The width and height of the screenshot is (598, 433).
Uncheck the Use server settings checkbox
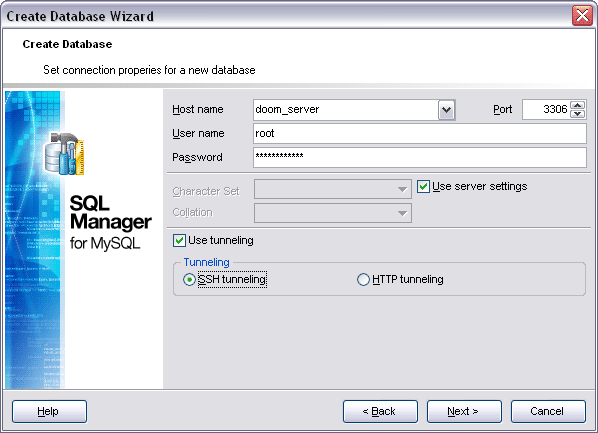[423, 187]
